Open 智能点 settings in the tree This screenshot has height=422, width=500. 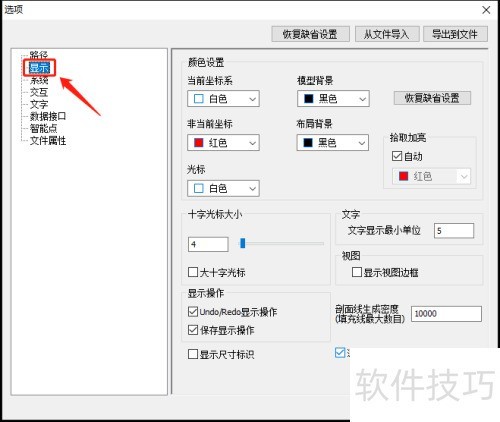[x=43, y=128]
